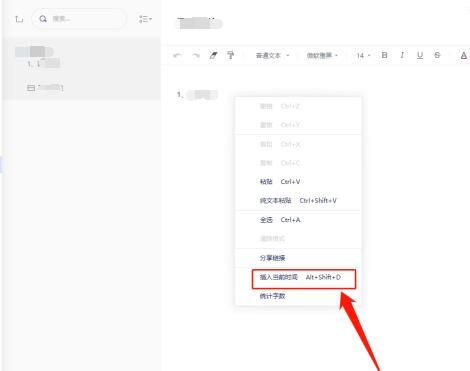This screenshot has height=371, width=470.
Task: Toggle bold formatting
Action: click(384, 55)
